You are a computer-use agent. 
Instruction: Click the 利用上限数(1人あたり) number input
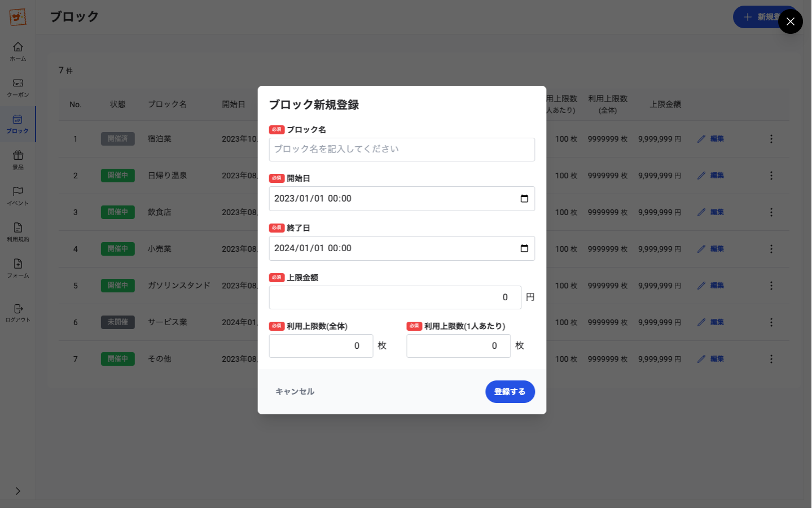click(x=459, y=346)
